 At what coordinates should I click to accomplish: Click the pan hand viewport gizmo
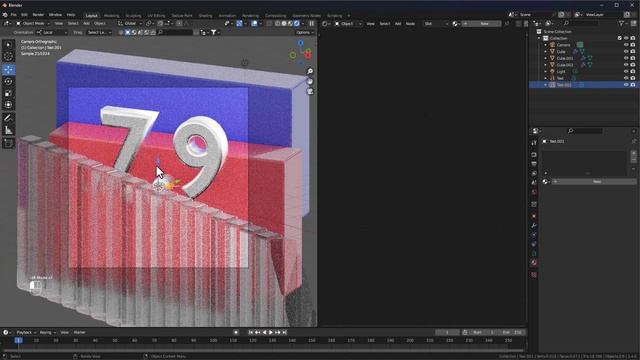point(310,82)
